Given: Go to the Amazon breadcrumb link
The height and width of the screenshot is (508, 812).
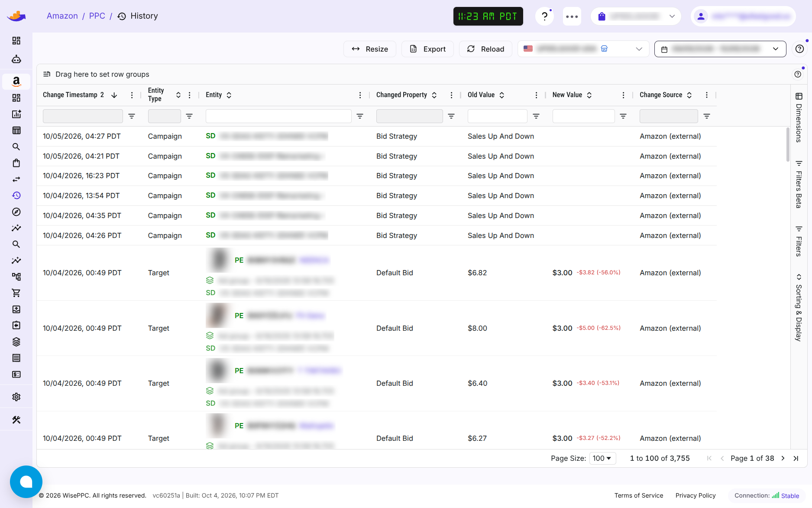Looking at the screenshot, I should click(62, 16).
